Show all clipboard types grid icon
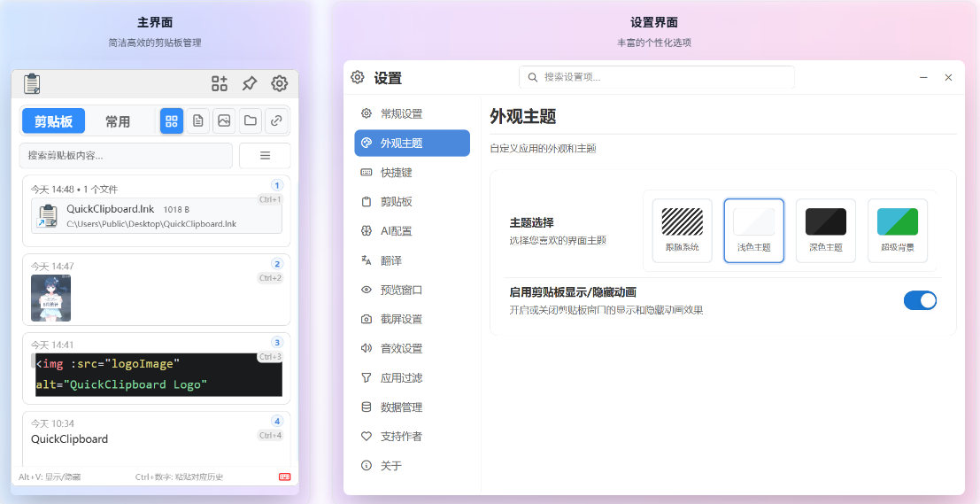 (172, 121)
